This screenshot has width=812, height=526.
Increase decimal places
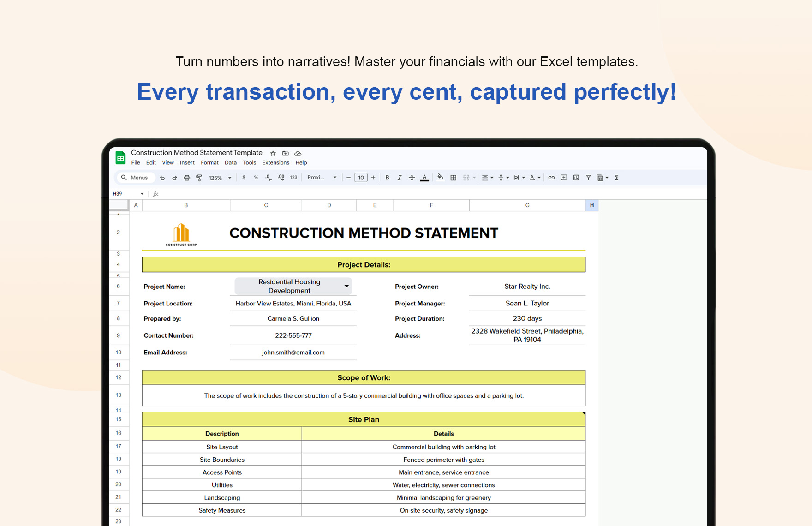pos(281,178)
